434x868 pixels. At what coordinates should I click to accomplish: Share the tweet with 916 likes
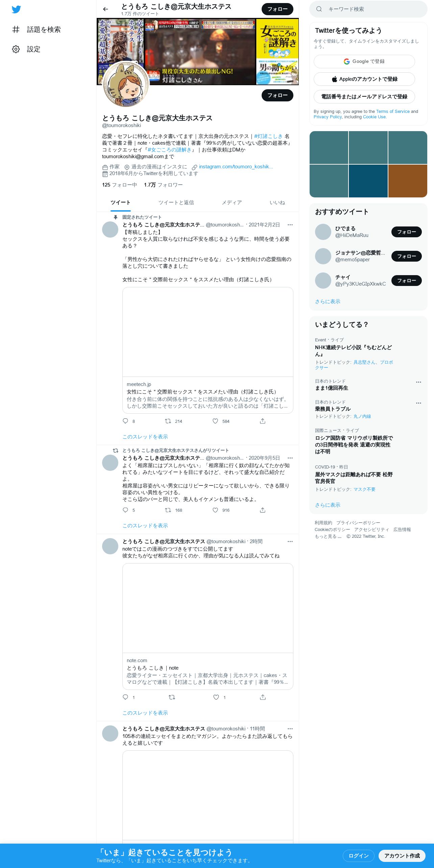(x=263, y=510)
